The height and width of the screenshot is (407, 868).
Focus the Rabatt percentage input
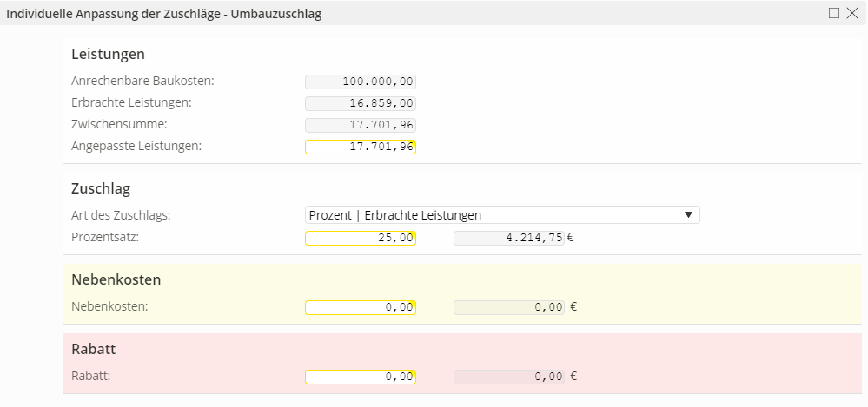(361, 377)
